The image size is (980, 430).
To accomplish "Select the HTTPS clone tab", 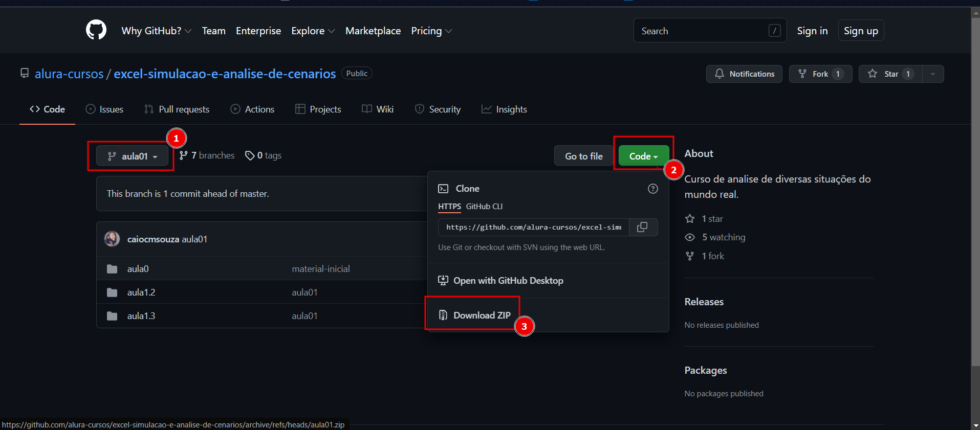I will [x=449, y=207].
